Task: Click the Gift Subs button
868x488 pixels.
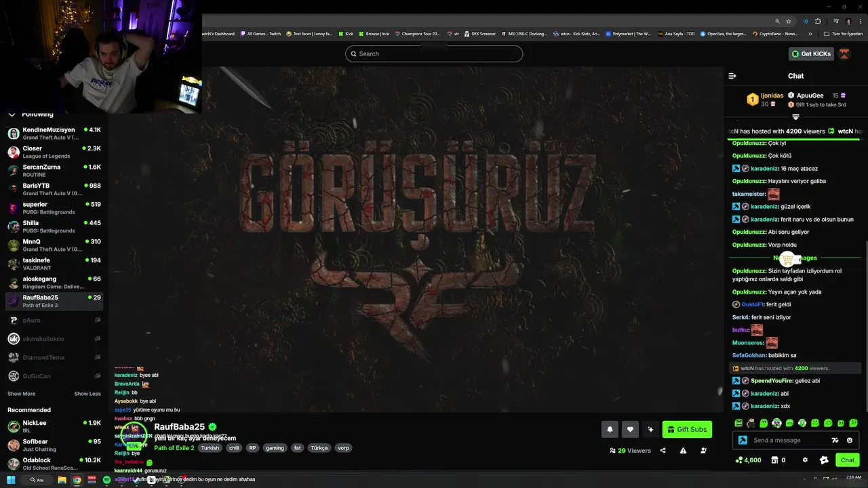Action: pos(687,429)
